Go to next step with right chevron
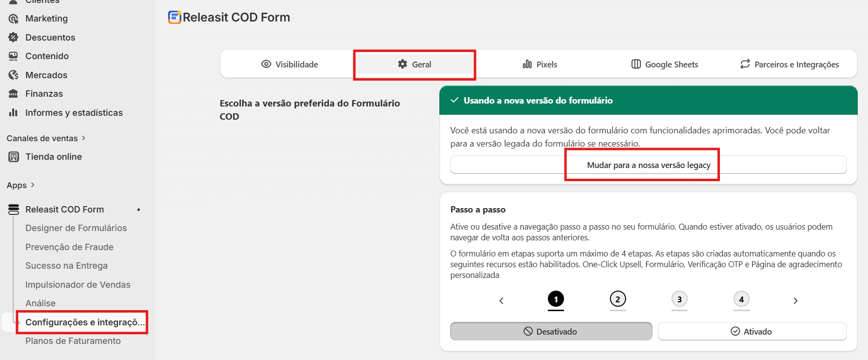The width and height of the screenshot is (868, 360). coord(795,301)
